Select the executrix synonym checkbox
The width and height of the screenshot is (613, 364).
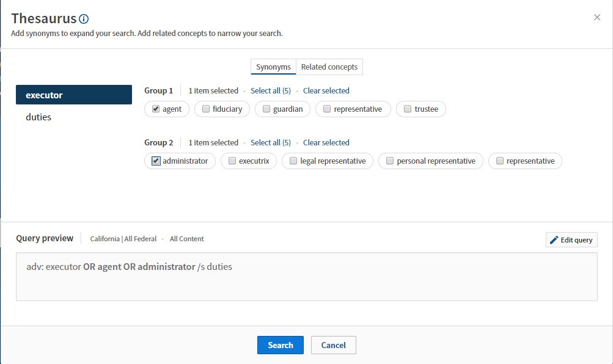pos(232,161)
